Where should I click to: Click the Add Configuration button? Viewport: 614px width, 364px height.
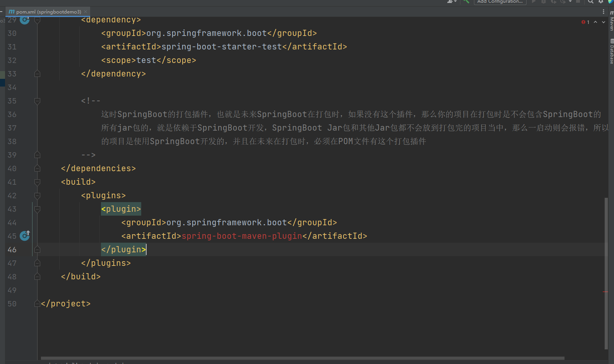(500, 2)
